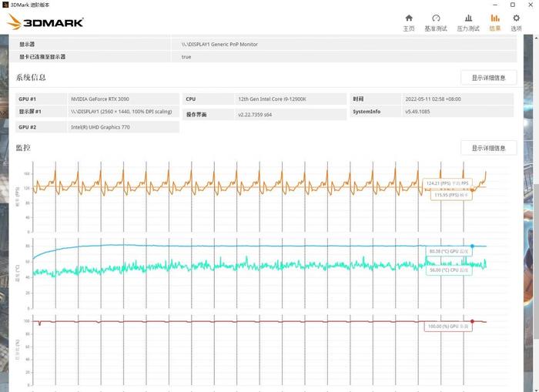
Task: Click the GPU load red marker dot
Action: 472,321
